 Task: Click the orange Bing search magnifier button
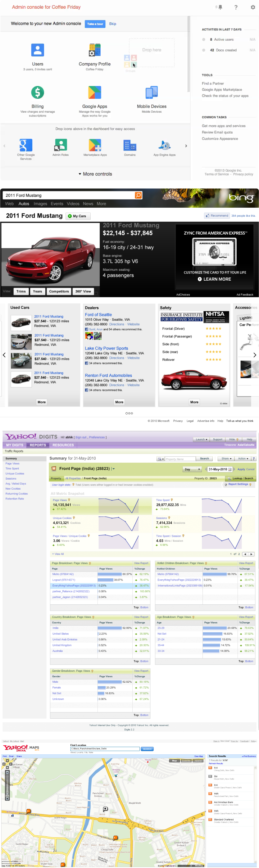tap(138, 195)
